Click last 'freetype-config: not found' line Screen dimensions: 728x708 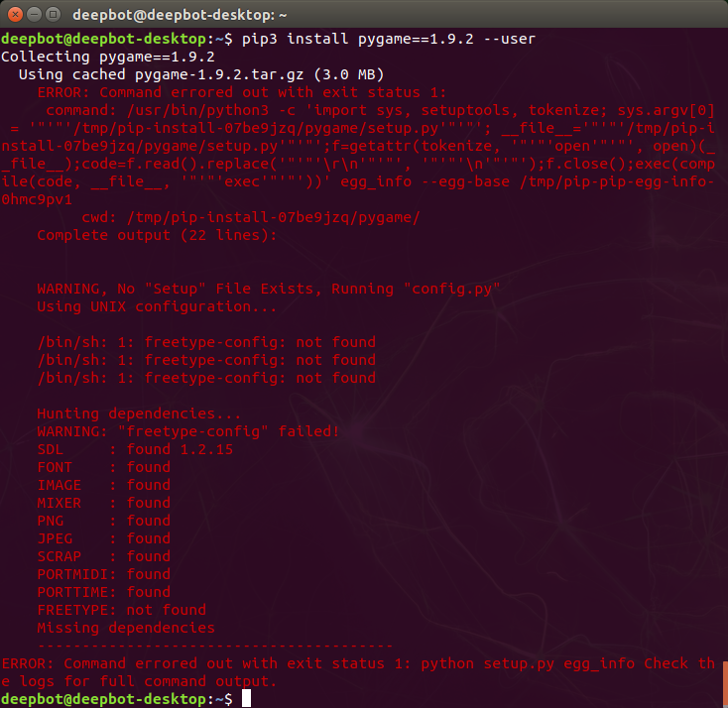point(206,378)
